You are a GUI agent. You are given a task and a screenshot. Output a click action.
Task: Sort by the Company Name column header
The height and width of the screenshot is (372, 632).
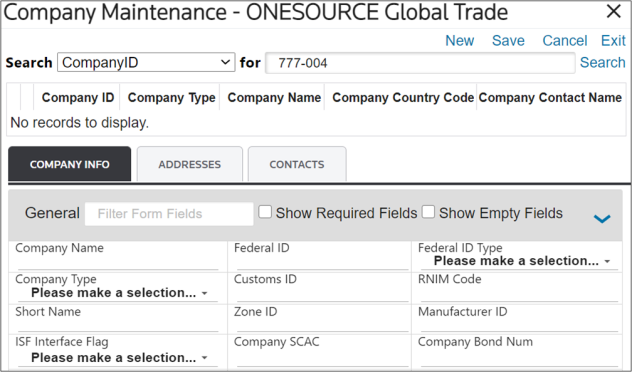pos(274,98)
